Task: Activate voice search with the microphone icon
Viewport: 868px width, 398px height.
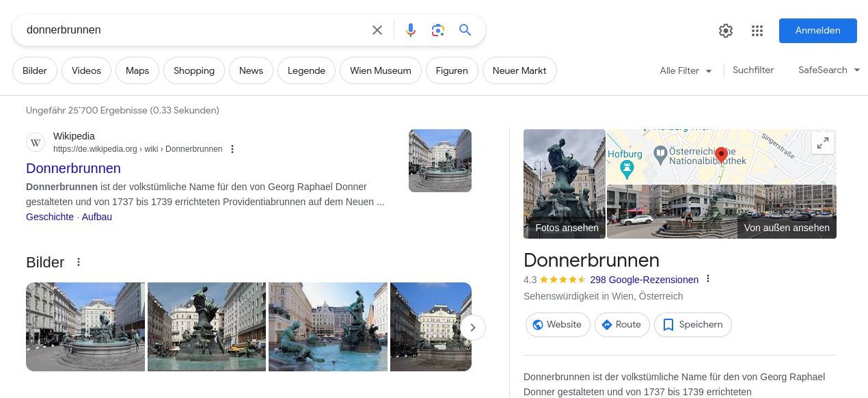Action: (x=411, y=30)
